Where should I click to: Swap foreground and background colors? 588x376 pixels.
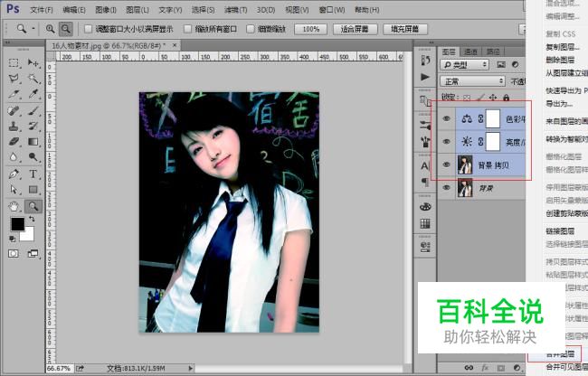[32, 219]
